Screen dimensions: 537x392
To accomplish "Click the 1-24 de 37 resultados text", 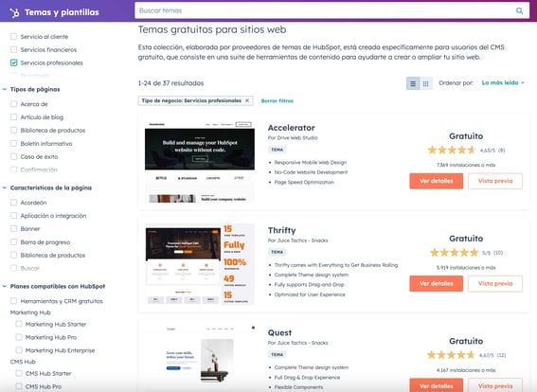I will pos(170,83).
